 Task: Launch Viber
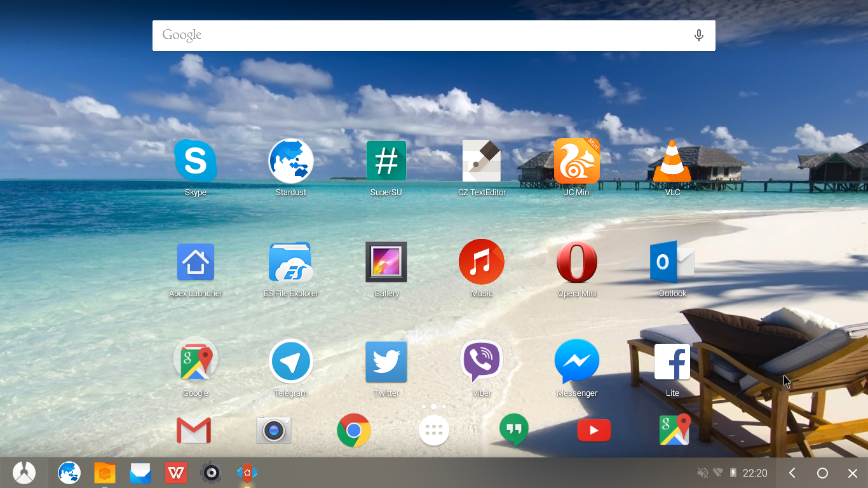tap(482, 361)
